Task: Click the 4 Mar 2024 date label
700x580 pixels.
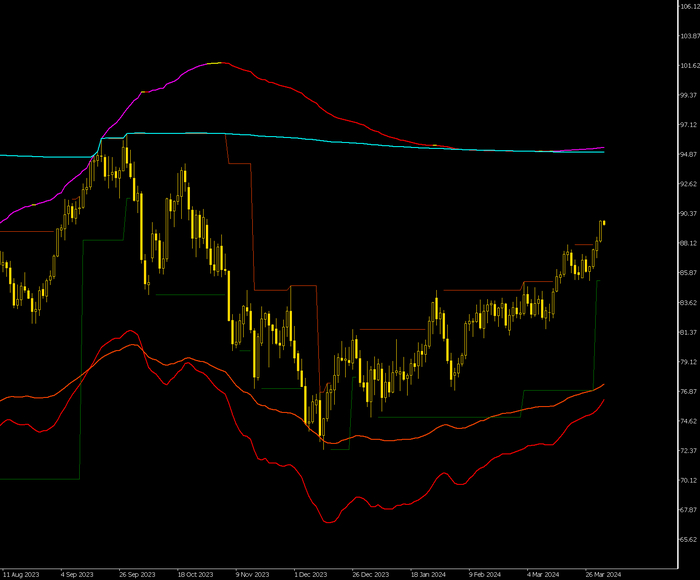Action: point(543,575)
